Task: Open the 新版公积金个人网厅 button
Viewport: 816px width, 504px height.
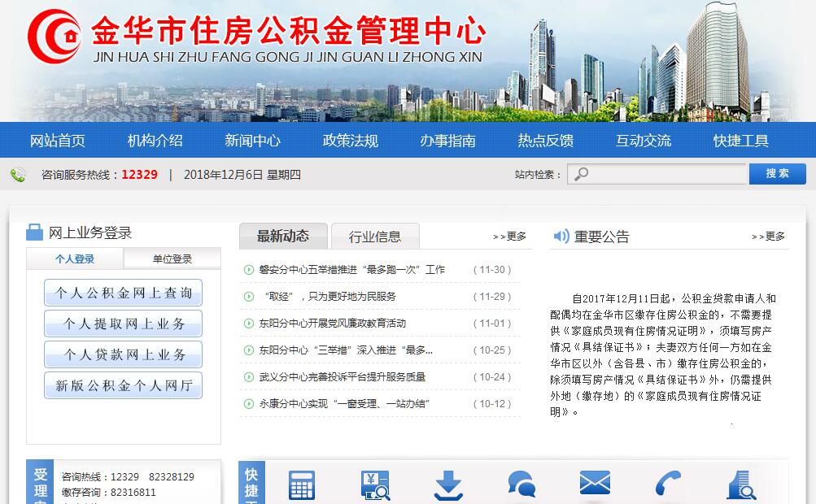Action: [x=124, y=386]
